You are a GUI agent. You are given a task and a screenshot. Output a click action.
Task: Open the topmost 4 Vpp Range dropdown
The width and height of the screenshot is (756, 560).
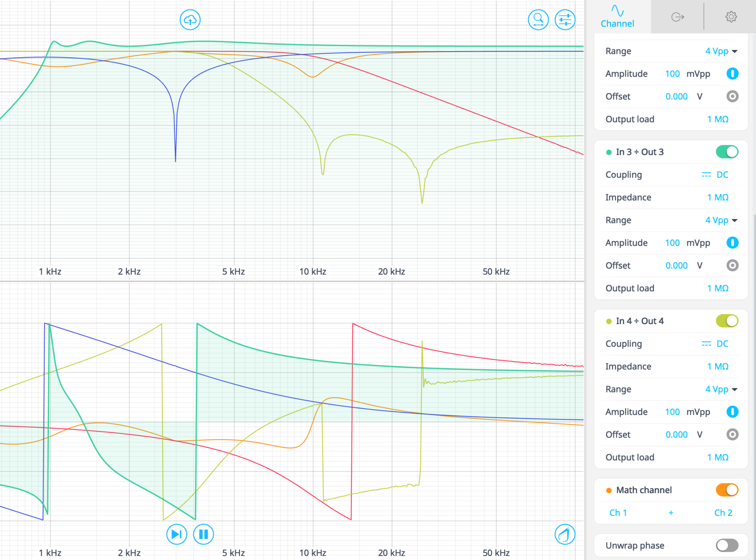coord(721,51)
